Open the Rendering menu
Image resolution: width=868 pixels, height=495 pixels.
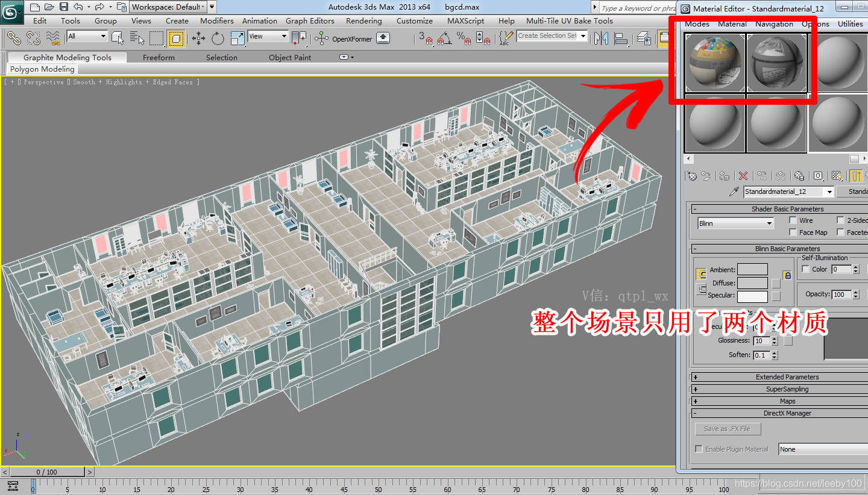point(364,20)
